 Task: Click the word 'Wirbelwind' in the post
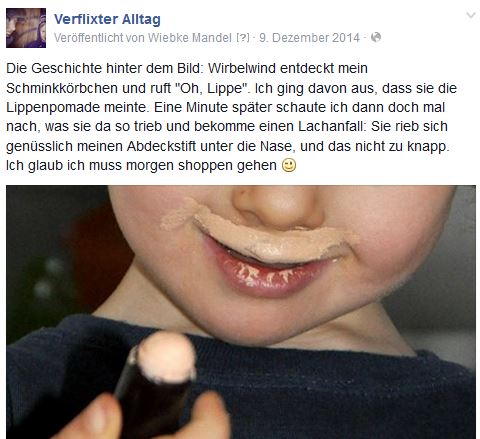(x=242, y=68)
